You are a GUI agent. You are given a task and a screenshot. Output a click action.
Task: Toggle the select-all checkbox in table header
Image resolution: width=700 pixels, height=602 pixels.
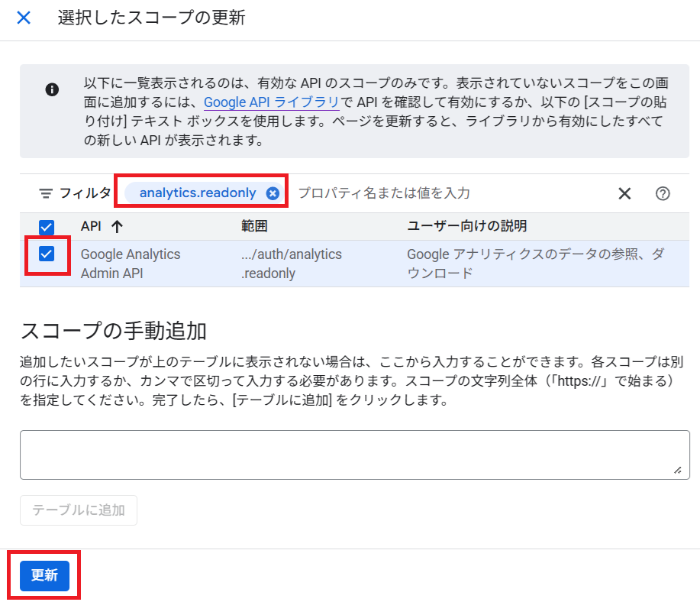coord(47,226)
